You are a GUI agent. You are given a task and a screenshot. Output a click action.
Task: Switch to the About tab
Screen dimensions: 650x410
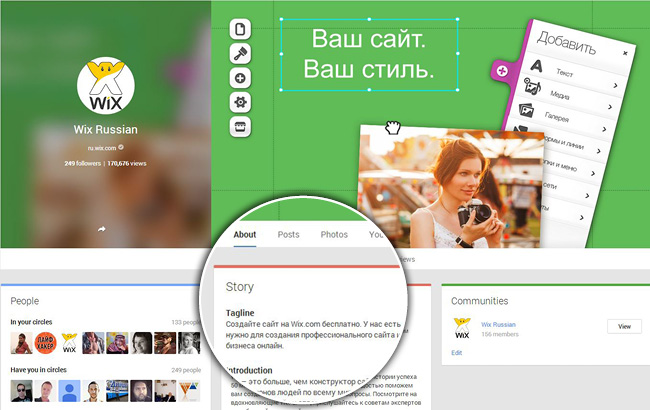245,235
